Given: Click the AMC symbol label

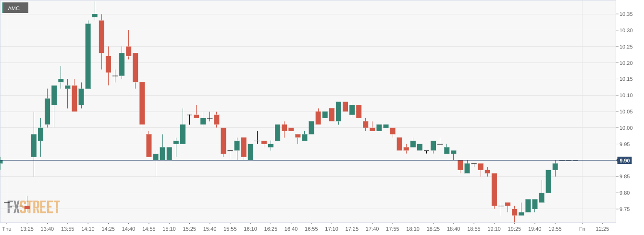Looking at the screenshot, I should [x=14, y=8].
